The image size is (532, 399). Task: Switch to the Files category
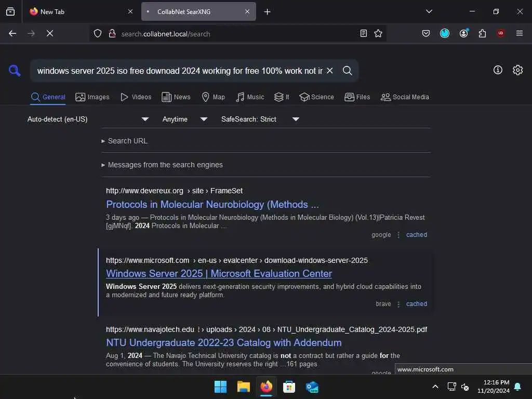point(357,97)
